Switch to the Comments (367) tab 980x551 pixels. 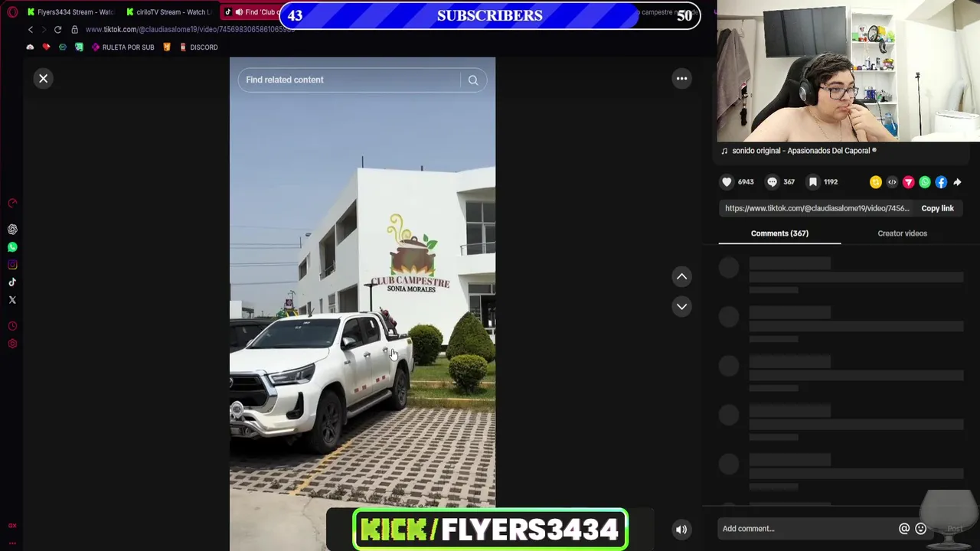[779, 233]
